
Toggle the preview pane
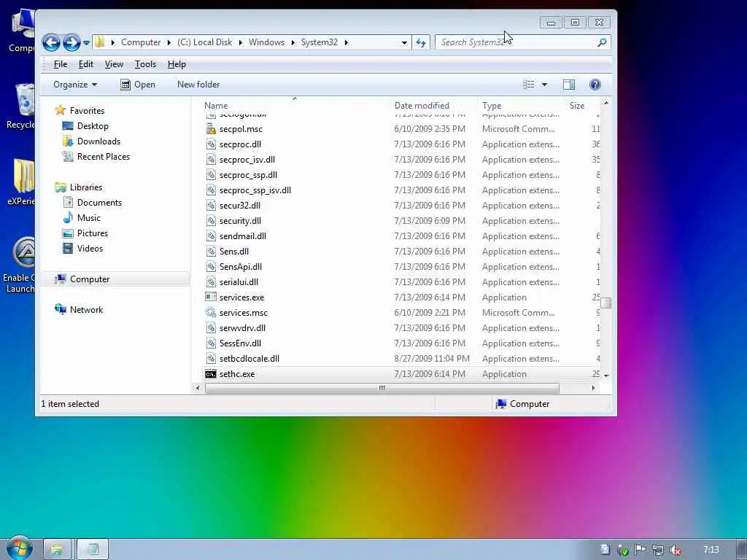(569, 85)
